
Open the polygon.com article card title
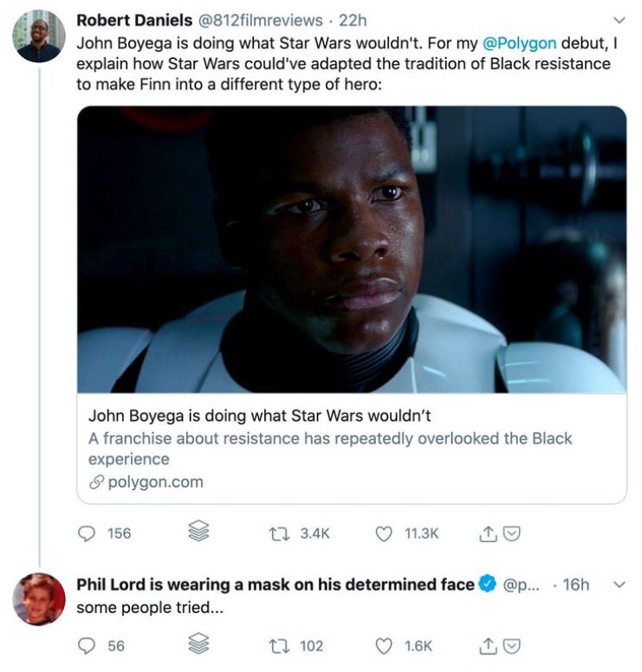pyautogui.click(x=259, y=416)
